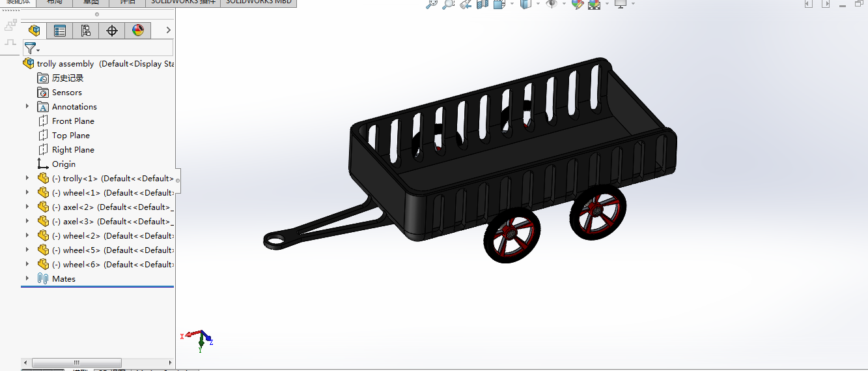Expand the wheel<6> component
This screenshot has height=371, width=868.
coord(27,264)
